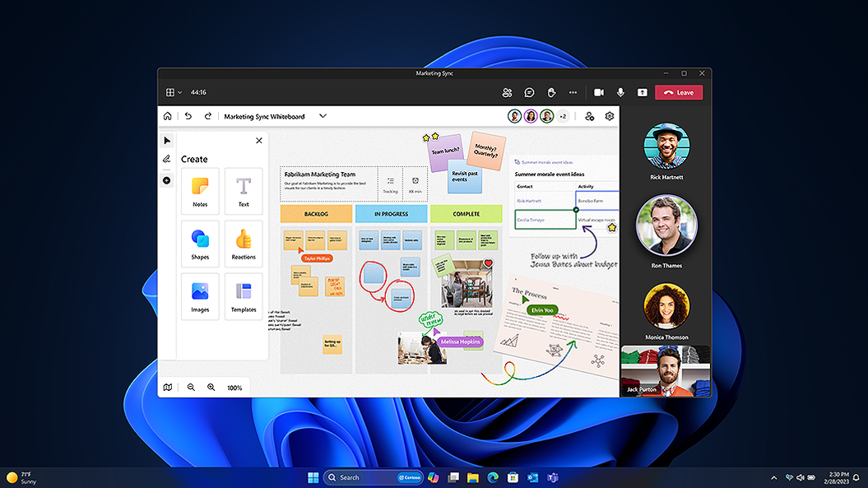The width and height of the screenshot is (868, 488).
Task: Show hidden system tray icons
Action: pyautogui.click(x=773, y=477)
